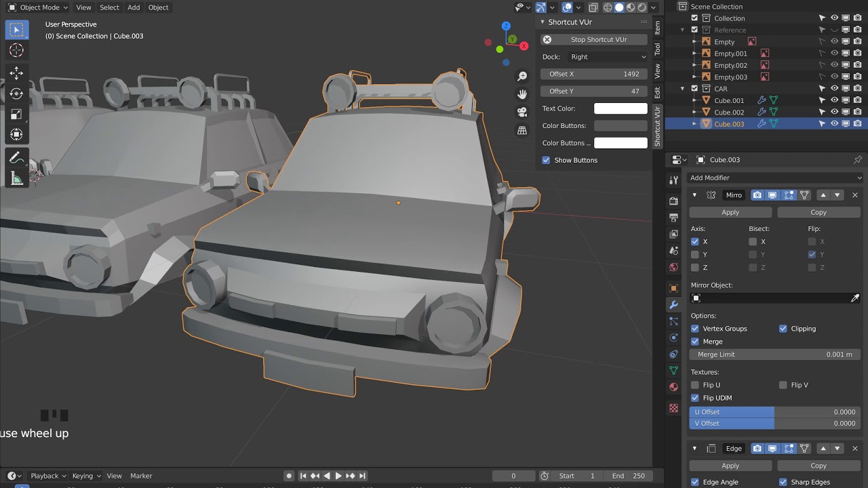868x488 pixels.
Task: Activate the 3D Cursor tool
Action: (x=16, y=50)
